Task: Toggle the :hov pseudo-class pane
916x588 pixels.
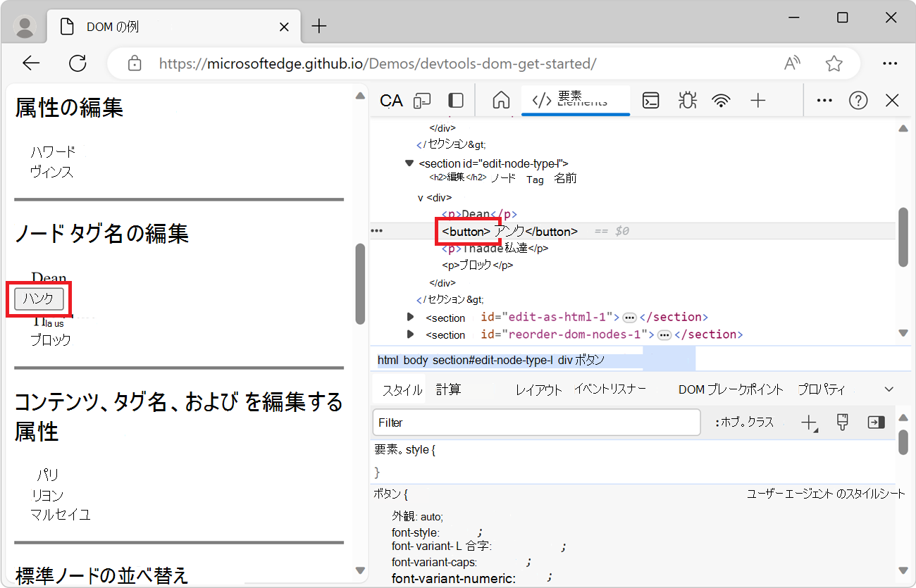Action: coord(744,422)
